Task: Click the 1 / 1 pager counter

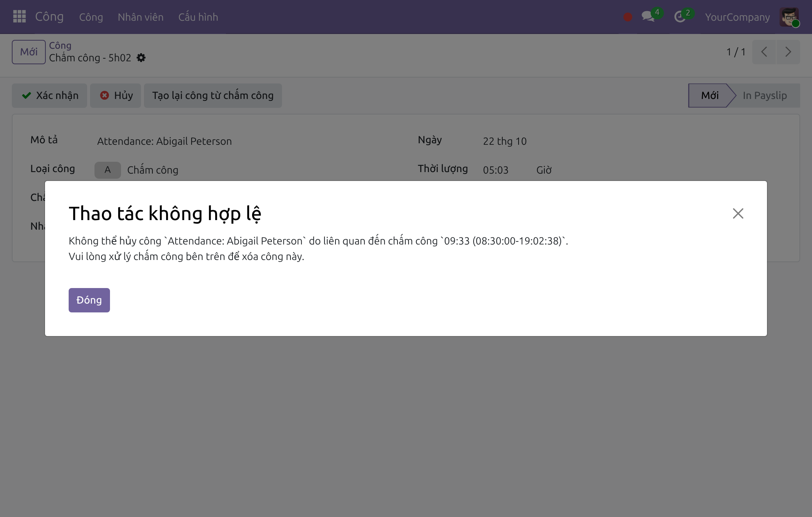Action: click(736, 52)
